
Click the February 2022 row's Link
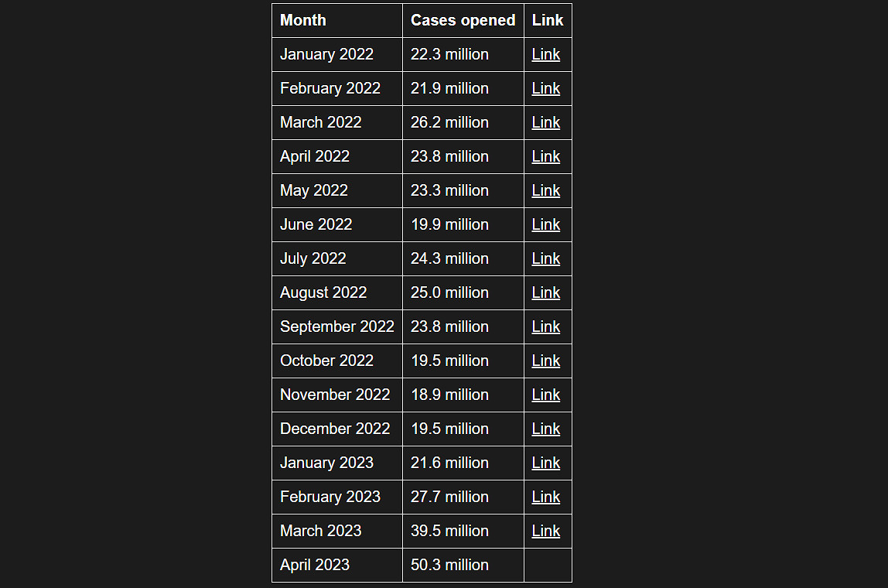point(545,88)
